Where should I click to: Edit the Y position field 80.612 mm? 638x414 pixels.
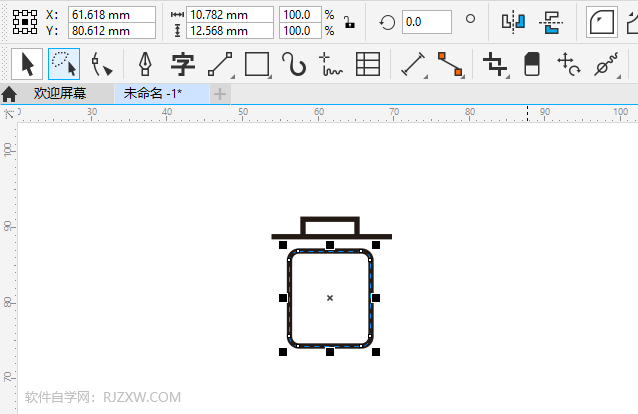111,31
